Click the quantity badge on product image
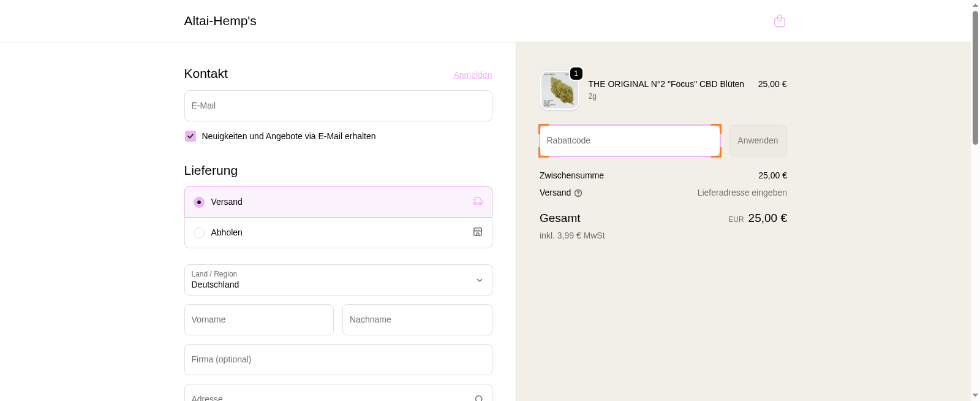The height and width of the screenshot is (401, 980). [x=576, y=74]
